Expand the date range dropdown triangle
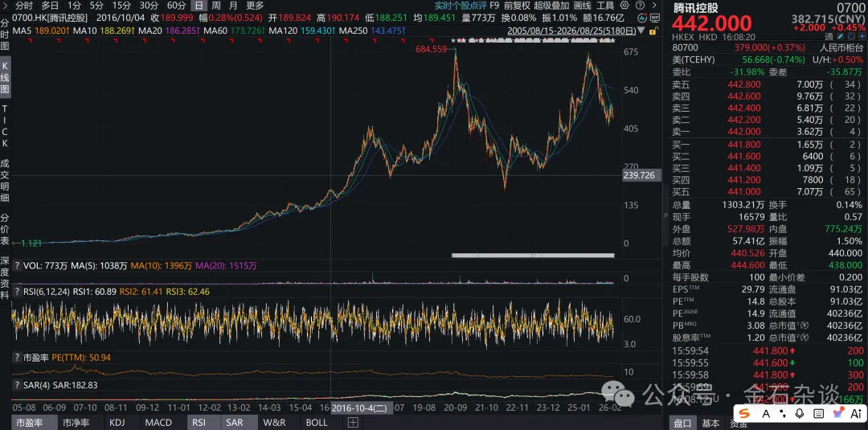This screenshot has width=868, height=430. (641, 31)
